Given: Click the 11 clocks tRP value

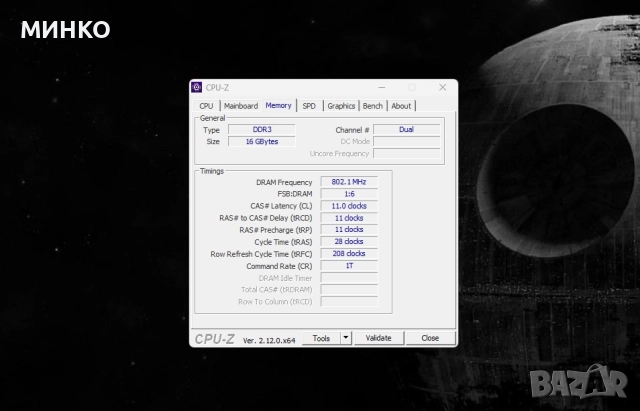Looking at the screenshot, I should [x=349, y=230].
